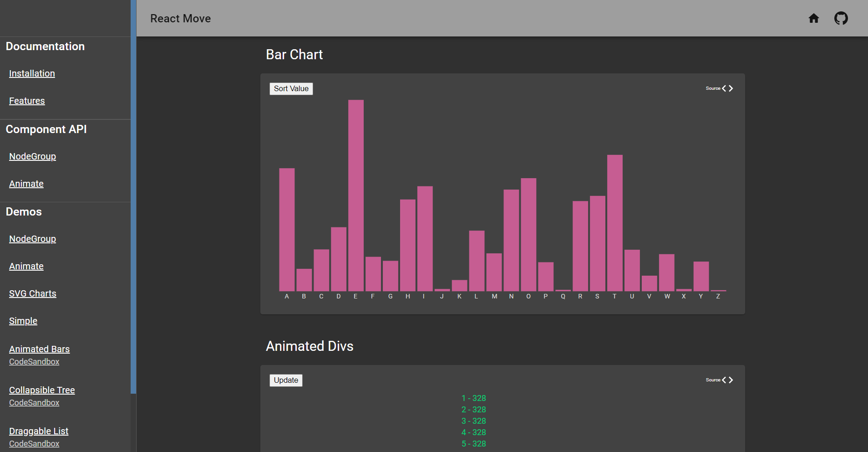Viewport: 868px width, 452px height.
Task: Click the bar labeled O
Action: pos(528,235)
